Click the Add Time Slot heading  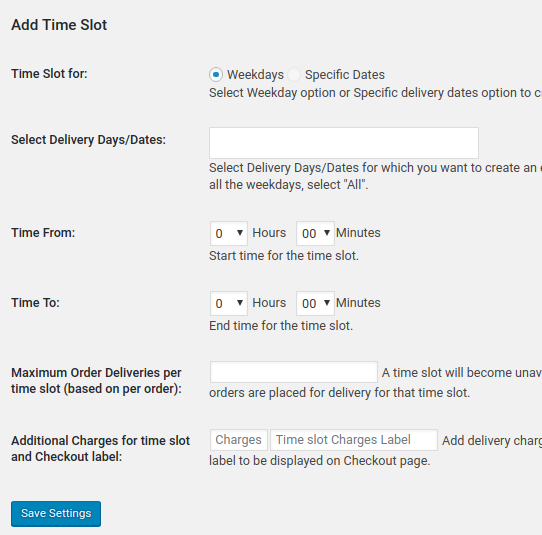pos(59,25)
